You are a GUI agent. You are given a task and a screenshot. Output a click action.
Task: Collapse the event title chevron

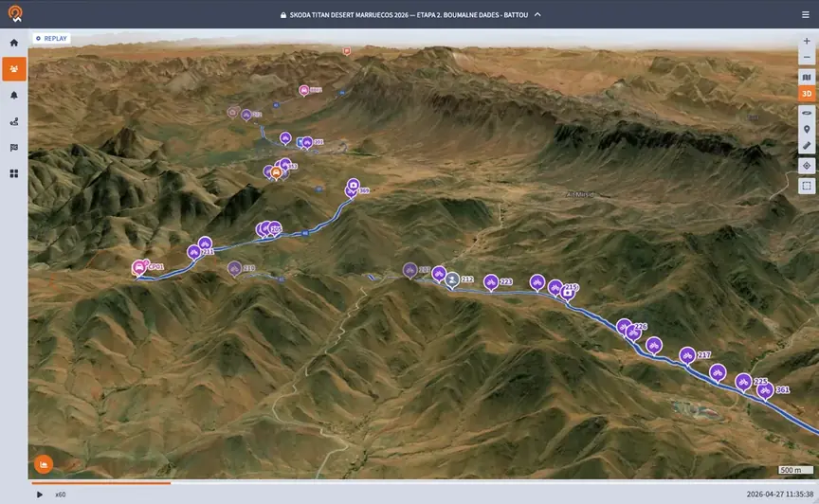coord(537,14)
